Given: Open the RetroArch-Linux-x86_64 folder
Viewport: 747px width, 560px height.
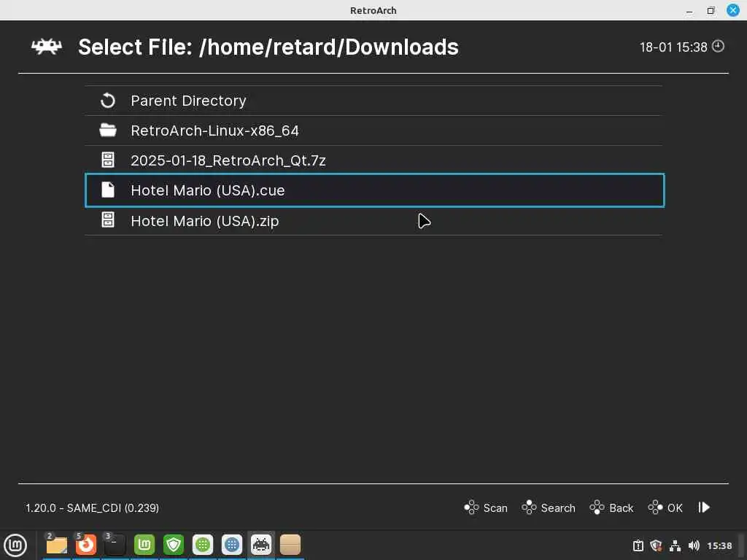Looking at the screenshot, I should point(373,131).
